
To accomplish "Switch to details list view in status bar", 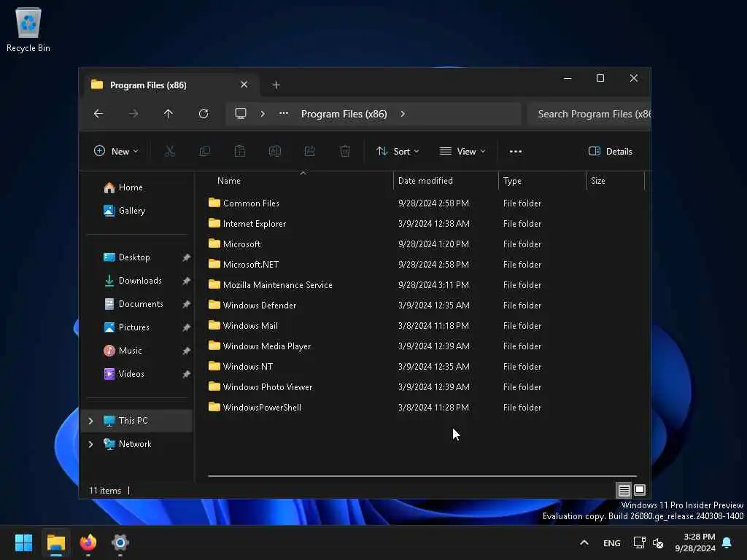I will (x=624, y=490).
